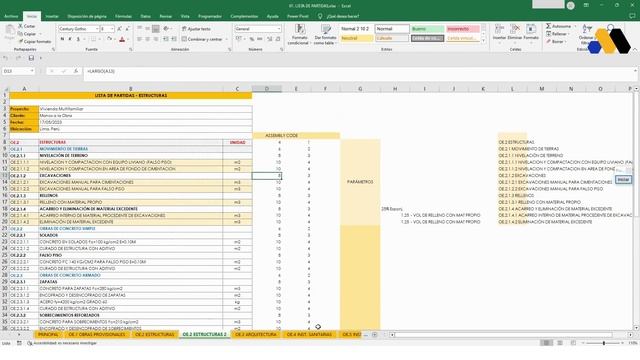
Task: Increase font size icon
Action: click(x=120, y=29)
